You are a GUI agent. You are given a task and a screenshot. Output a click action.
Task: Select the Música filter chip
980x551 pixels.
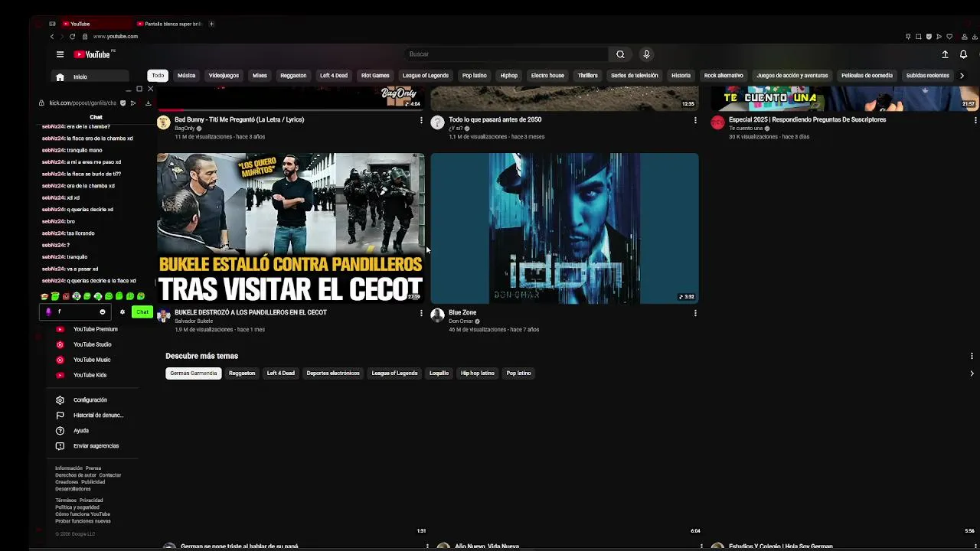tap(186, 76)
